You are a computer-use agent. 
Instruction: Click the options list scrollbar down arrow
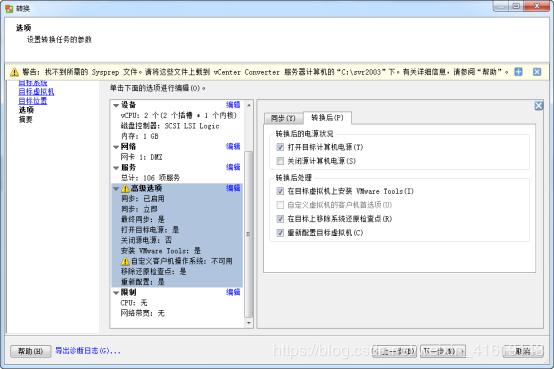pyautogui.click(x=249, y=322)
